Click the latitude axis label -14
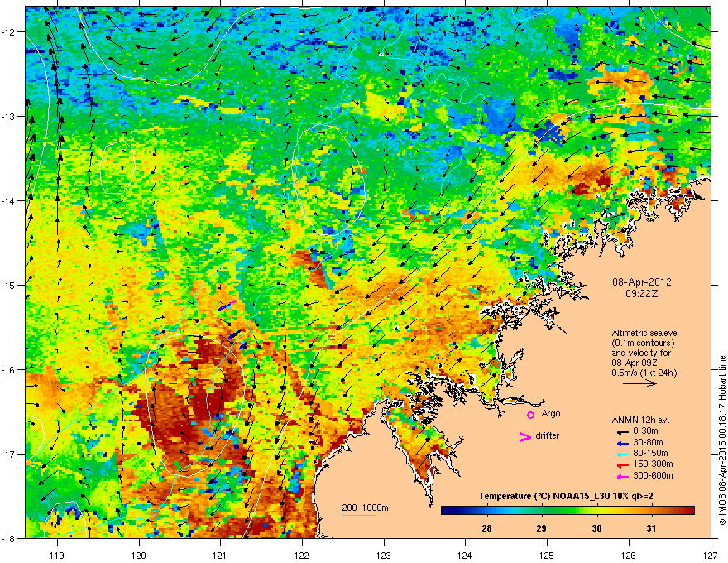This screenshot has width=728, height=563. pos(9,200)
